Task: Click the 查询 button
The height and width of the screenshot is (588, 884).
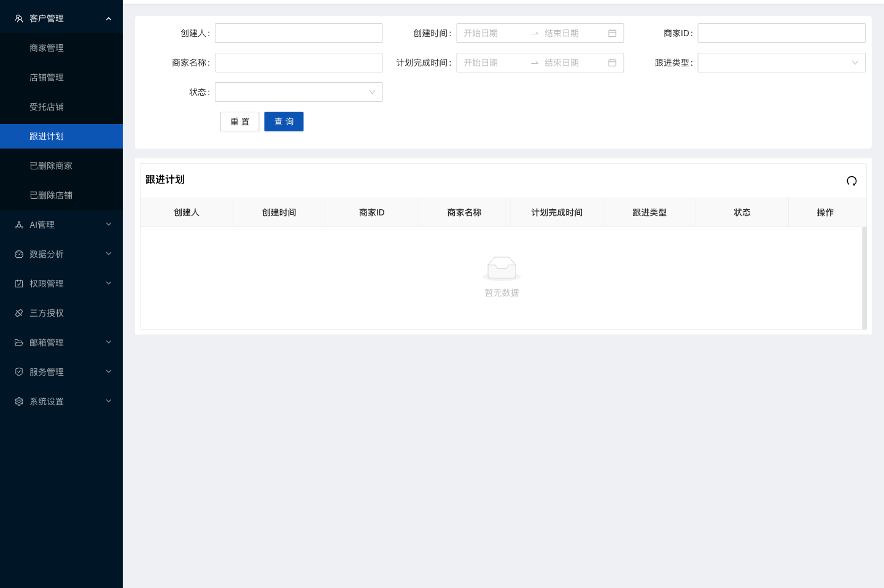Action: 284,122
